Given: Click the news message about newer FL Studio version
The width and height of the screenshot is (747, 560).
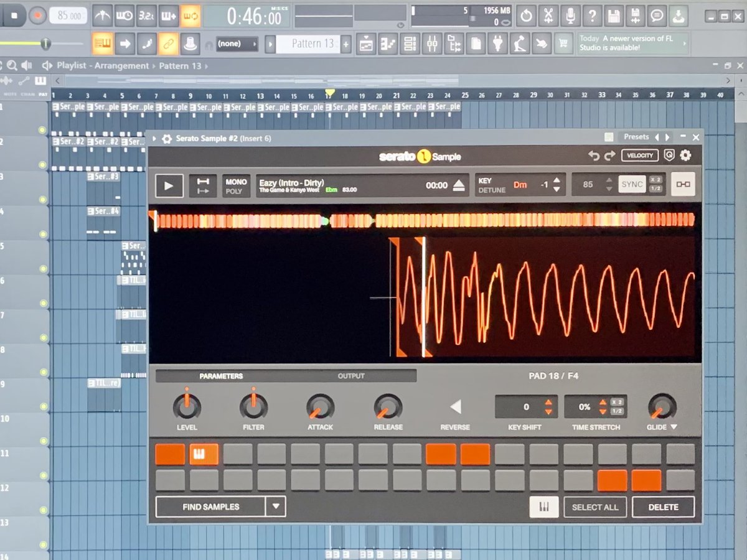Looking at the screenshot, I should tap(633, 43).
